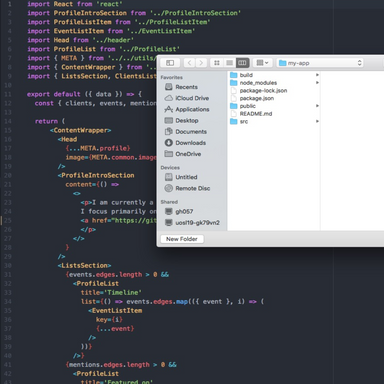Screen dimensions: 384x384
Task: Open OneDrive in sidebar
Action: pyautogui.click(x=188, y=154)
